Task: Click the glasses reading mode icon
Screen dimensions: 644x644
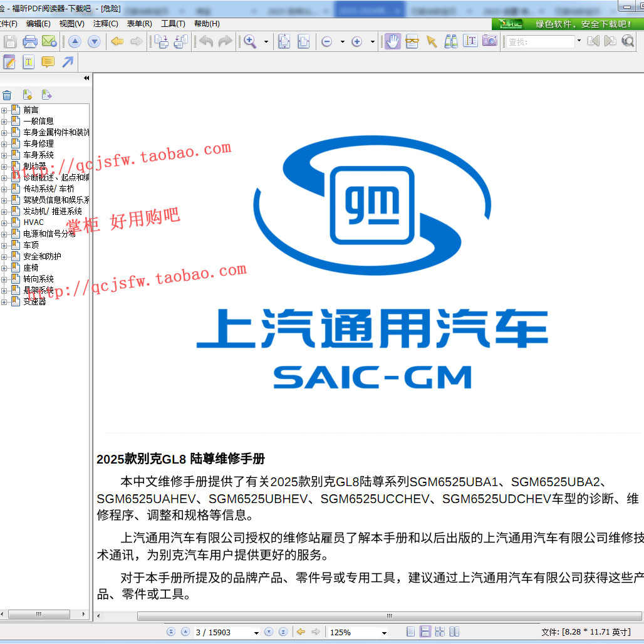Action: click(x=412, y=41)
